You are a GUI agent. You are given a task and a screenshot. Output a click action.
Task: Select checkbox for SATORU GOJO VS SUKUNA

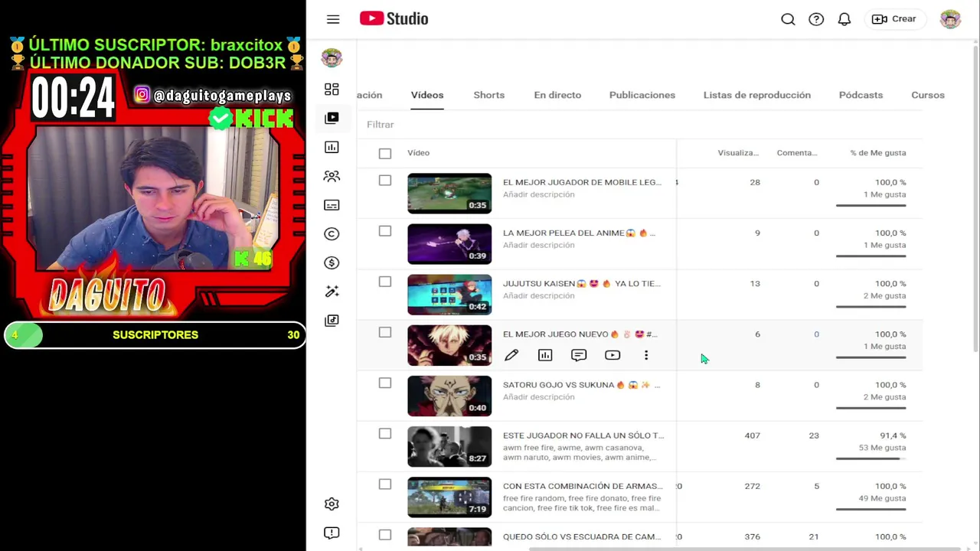coord(385,383)
